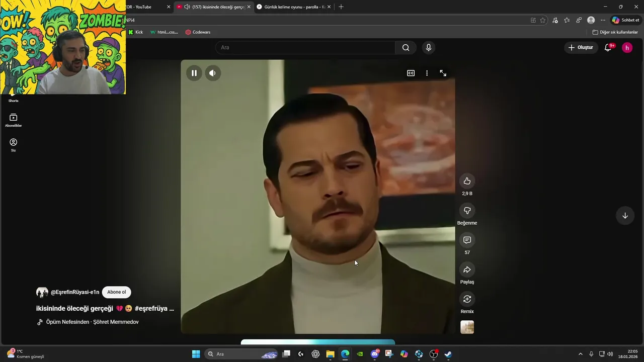Image resolution: width=644 pixels, height=362 pixels.
Task: Open YouTube notifications bell
Action: [x=608, y=47]
